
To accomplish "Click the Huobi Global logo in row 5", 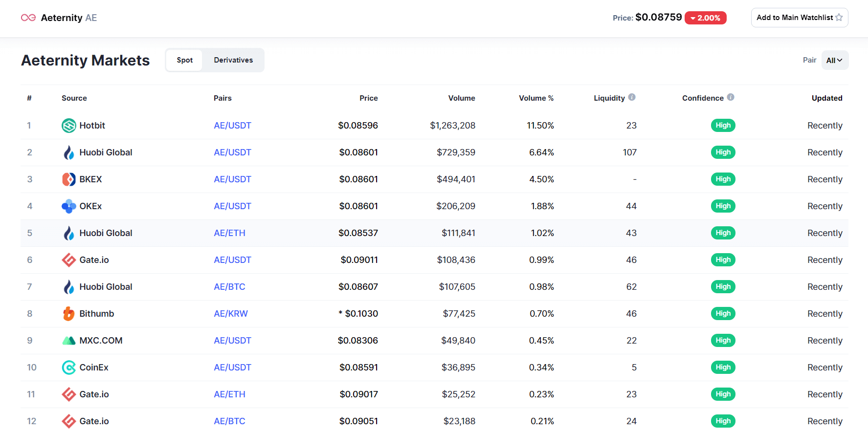I will tap(69, 233).
